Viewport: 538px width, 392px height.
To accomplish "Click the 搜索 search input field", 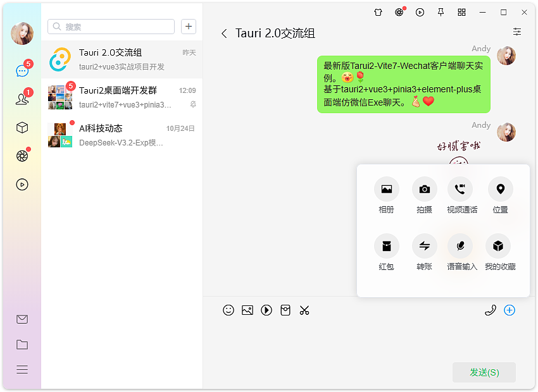I will coord(111,27).
